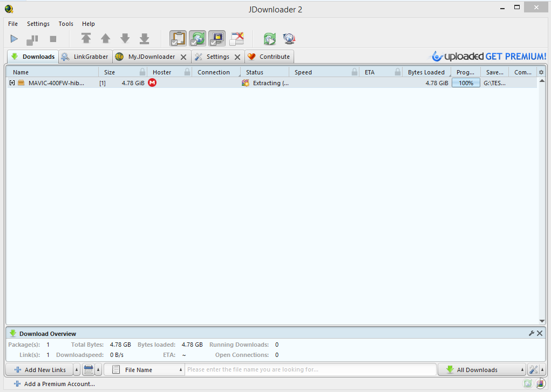Expand the MAVIC-400FW package row
The width and height of the screenshot is (551, 392).
pos(12,83)
